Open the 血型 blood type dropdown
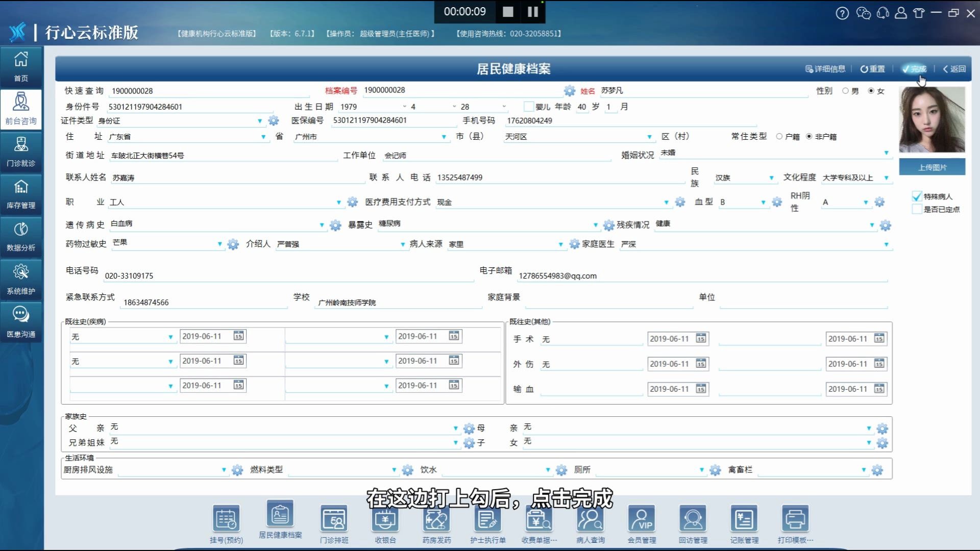 [763, 203]
